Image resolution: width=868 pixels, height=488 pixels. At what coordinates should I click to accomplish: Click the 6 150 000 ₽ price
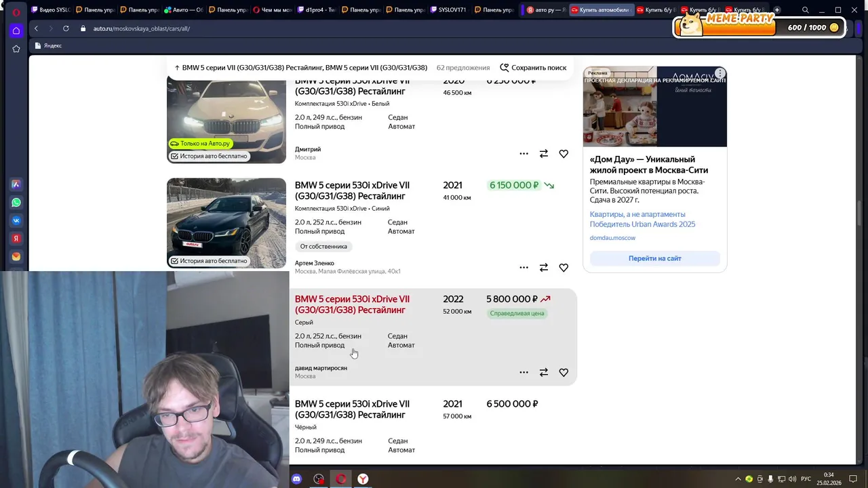click(514, 185)
